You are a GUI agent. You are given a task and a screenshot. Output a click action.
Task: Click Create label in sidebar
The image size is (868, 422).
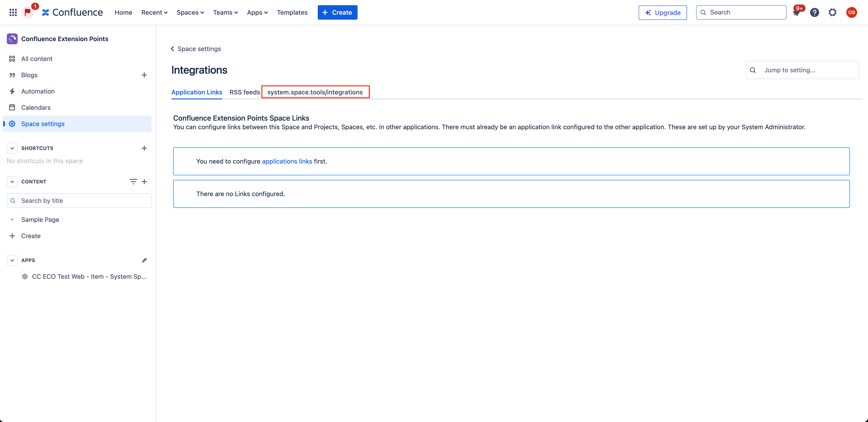tap(31, 236)
